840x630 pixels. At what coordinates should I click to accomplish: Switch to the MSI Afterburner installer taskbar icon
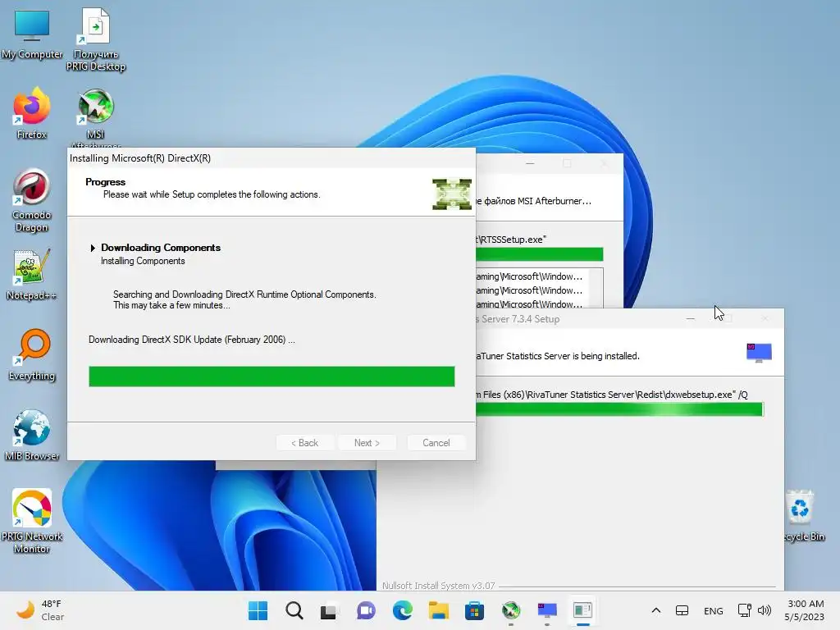pos(510,610)
